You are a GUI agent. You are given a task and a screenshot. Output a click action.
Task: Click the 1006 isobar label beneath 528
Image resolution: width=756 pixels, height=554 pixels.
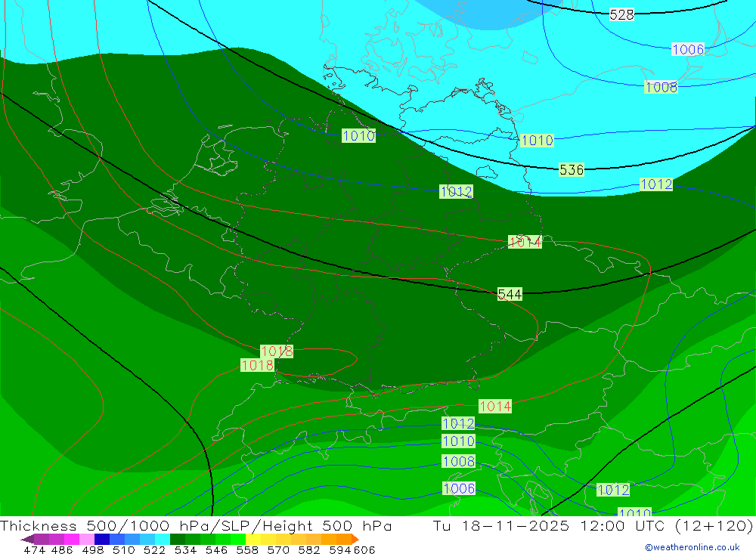pos(688,49)
